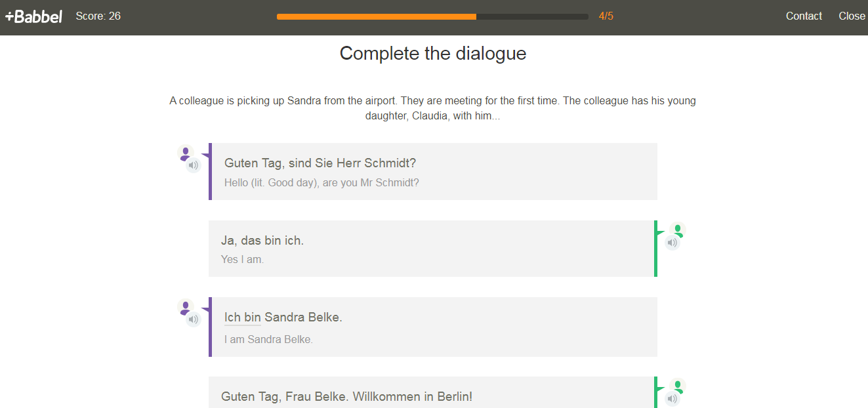
Task: Click the Score: 26 indicator
Action: pyautogui.click(x=98, y=16)
